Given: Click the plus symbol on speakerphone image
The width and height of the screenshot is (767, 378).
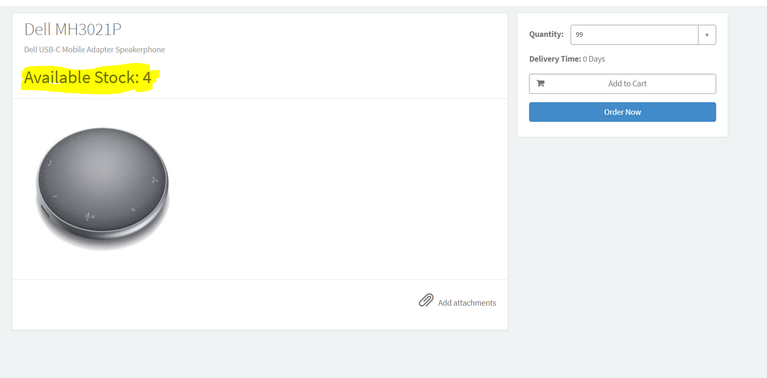Looking at the screenshot, I should point(133,210).
